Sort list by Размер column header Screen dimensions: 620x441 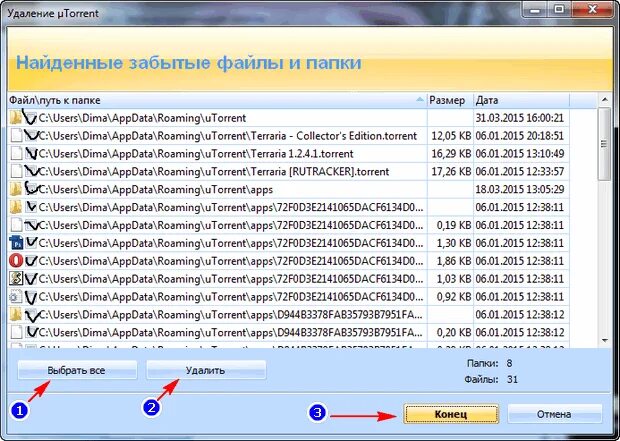[x=450, y=100]
